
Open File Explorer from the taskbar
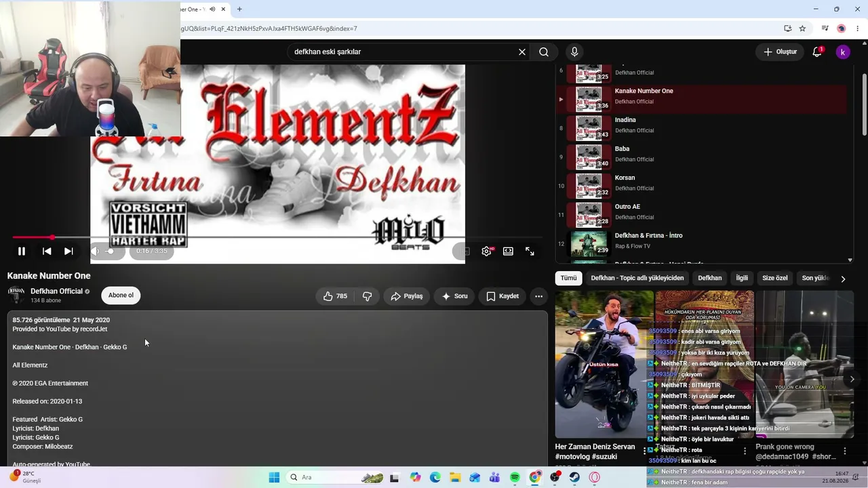pyautogui.click(x=455, y=477)
